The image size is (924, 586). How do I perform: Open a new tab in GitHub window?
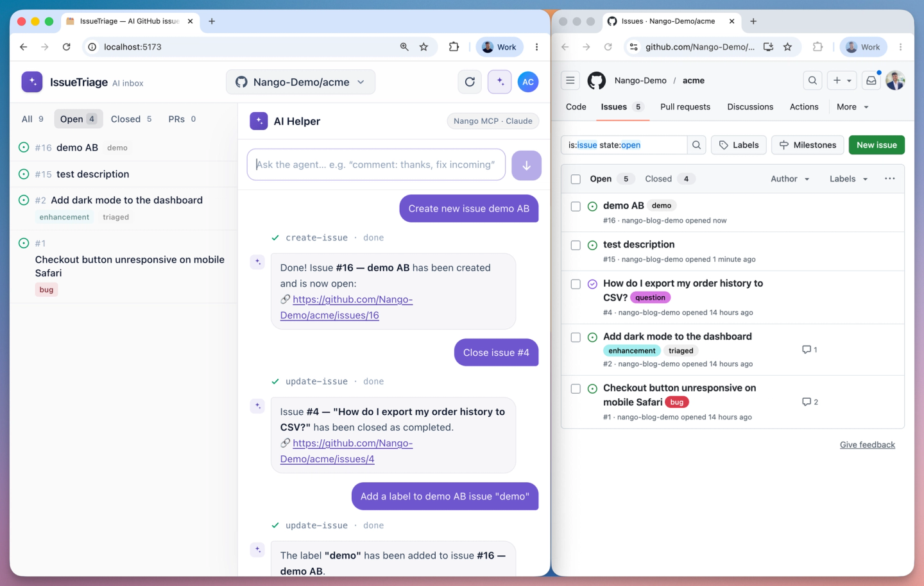(x=753, y=21)
